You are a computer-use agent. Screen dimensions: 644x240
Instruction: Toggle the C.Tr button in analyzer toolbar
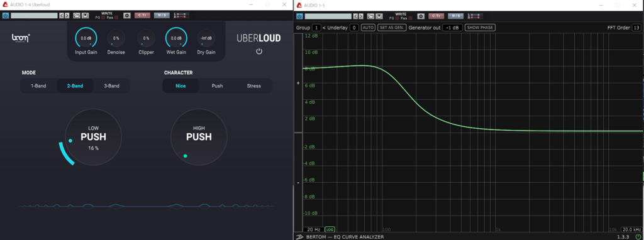coord(436,16)
